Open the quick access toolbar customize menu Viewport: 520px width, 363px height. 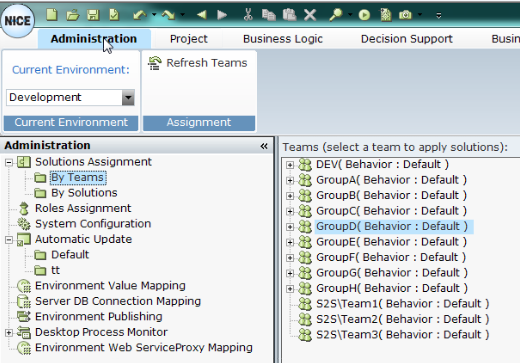coord(439,15)
